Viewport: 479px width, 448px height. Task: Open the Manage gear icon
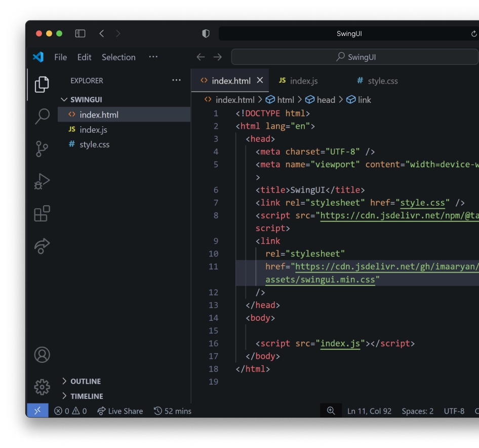[42, 387]
